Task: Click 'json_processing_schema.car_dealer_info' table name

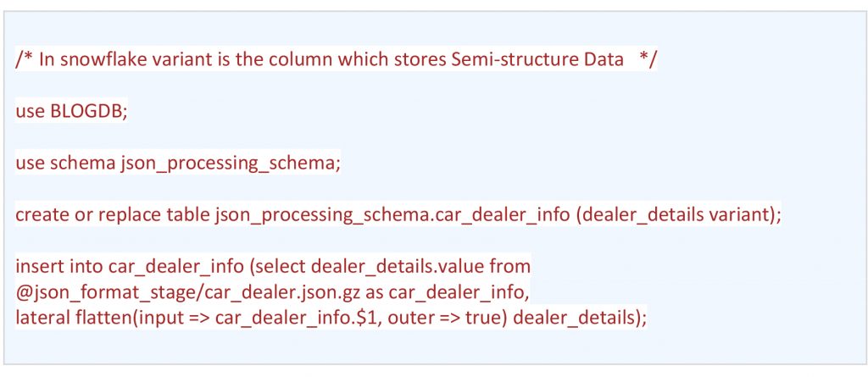Action: pos(392,215)
